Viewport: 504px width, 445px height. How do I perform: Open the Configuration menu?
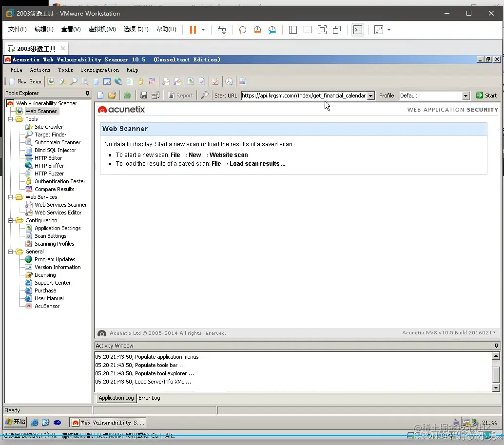pyautogui.click(x=99, y=70)
